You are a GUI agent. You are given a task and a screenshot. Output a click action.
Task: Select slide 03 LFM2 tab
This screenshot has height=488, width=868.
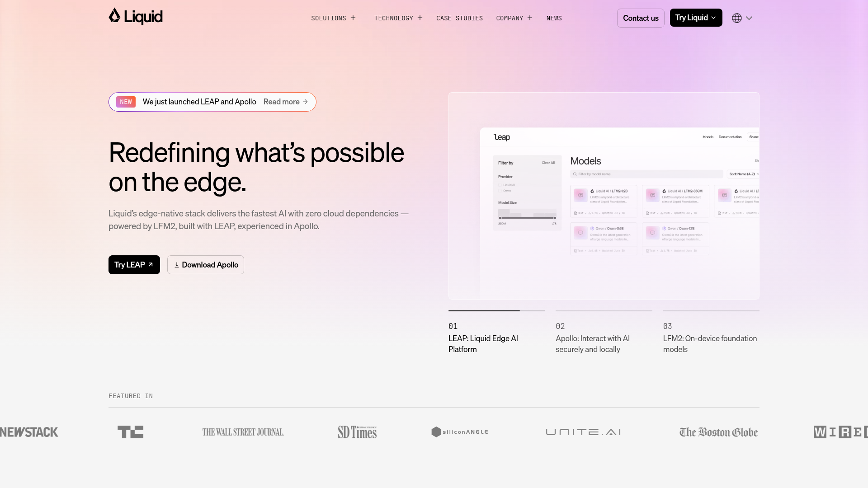pos(711,338)
